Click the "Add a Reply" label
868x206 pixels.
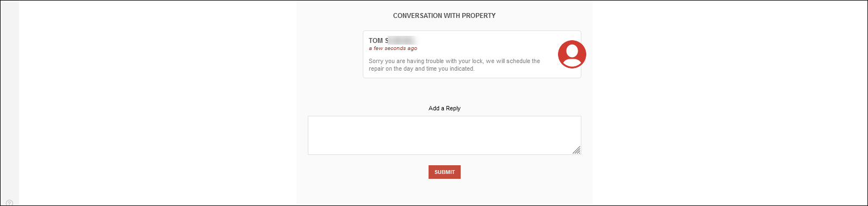point(444,108)
